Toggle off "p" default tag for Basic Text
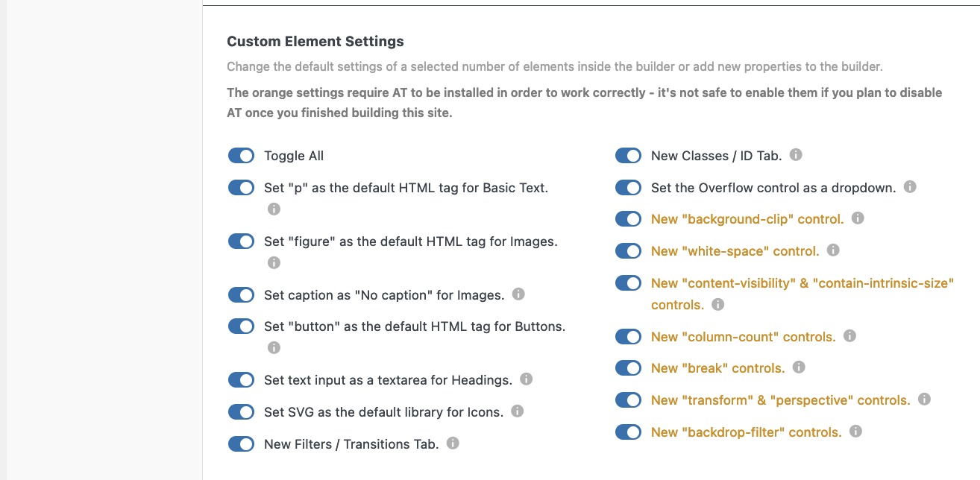The width and height of the screenshot is (980, 480). pos(241,188)
